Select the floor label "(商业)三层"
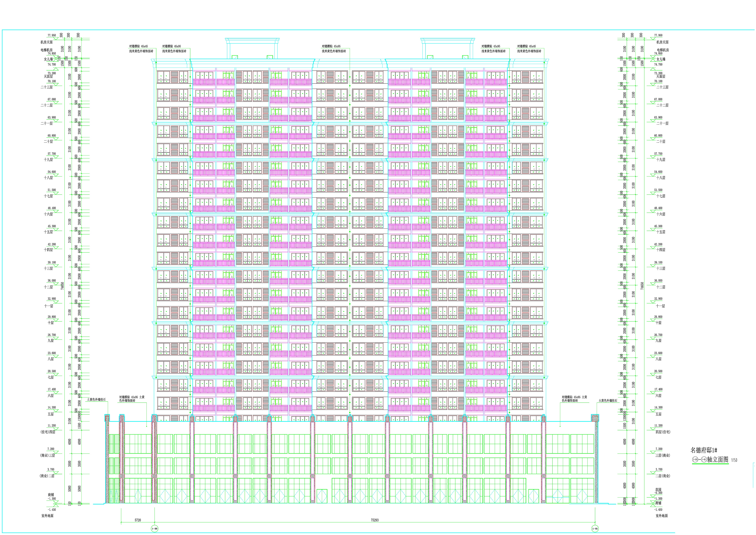Screen dimensions: 756x535 tap(47, 456)
